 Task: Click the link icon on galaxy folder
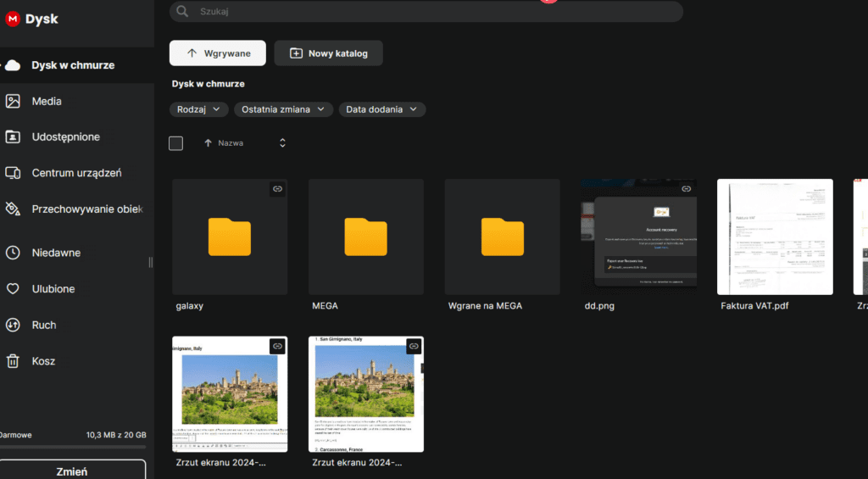tap(277, 189)
